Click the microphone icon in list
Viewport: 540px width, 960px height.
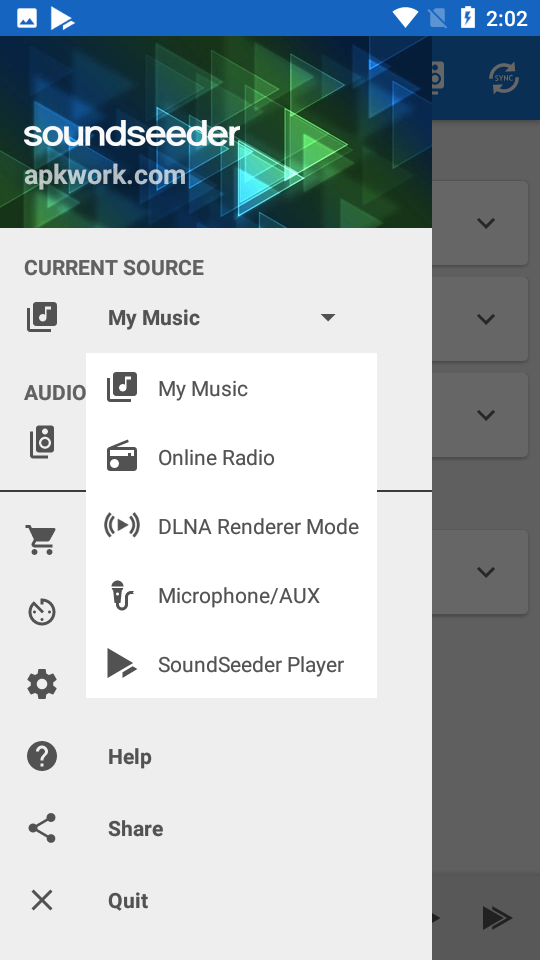coord(122,595)
